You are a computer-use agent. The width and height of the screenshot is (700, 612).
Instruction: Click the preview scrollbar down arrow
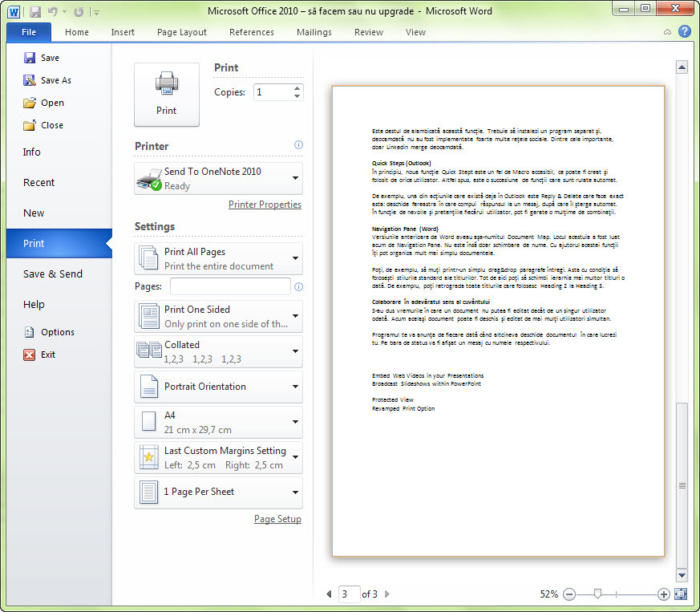coord(682,575)
